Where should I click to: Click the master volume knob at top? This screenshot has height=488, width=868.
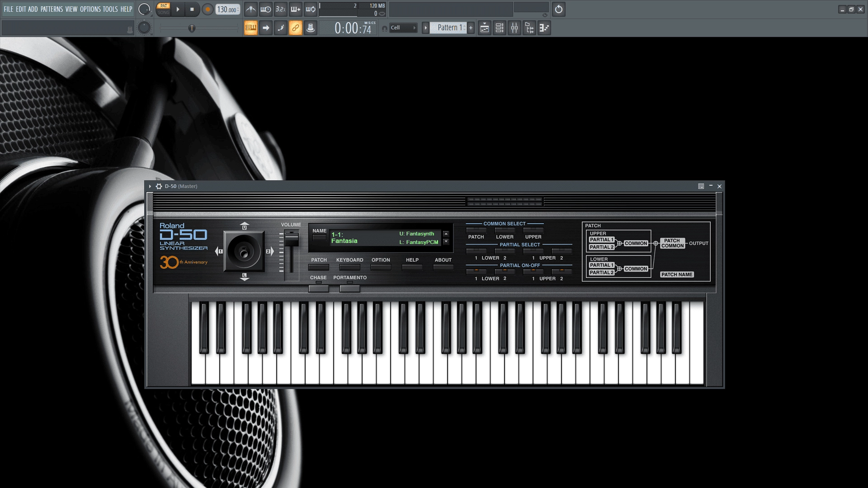pos(144,9)
